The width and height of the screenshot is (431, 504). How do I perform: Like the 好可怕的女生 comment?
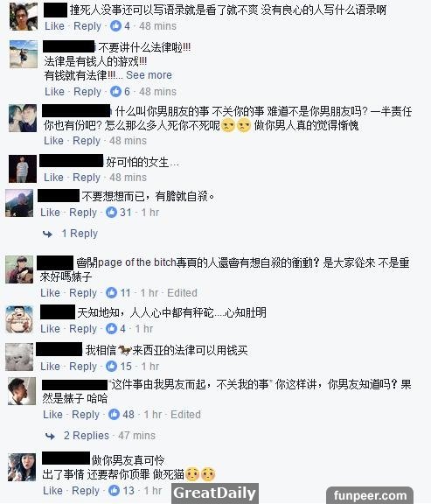pos(53,177)
